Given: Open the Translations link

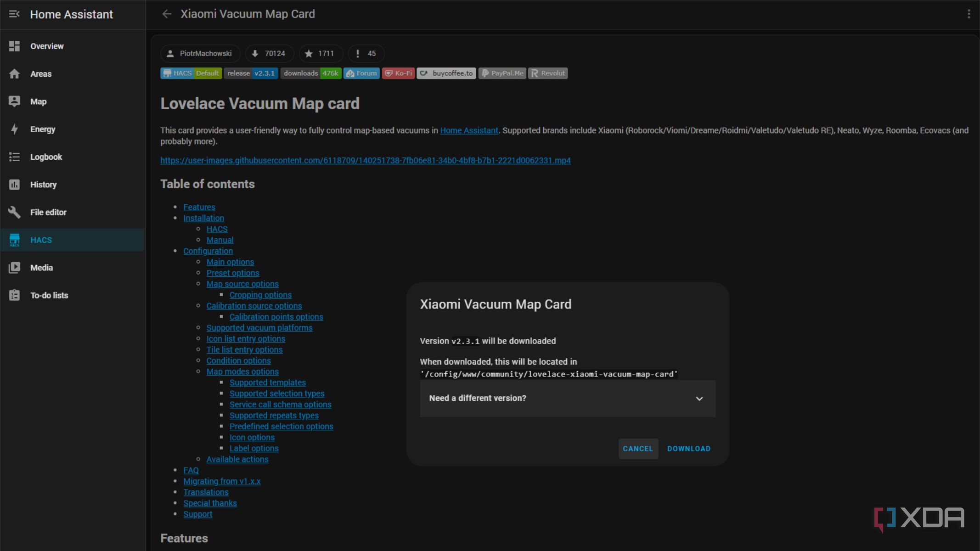Looking at the screenshot, I should tap(206, 492).
